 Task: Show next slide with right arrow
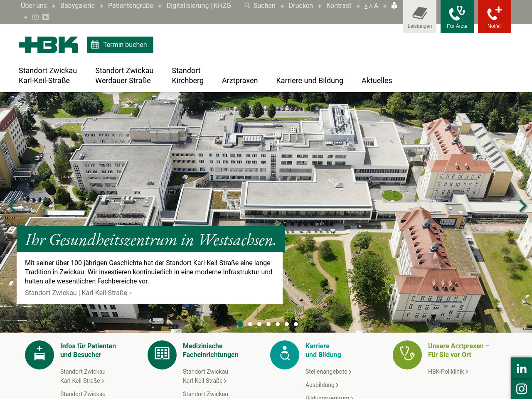pos(522,206)
